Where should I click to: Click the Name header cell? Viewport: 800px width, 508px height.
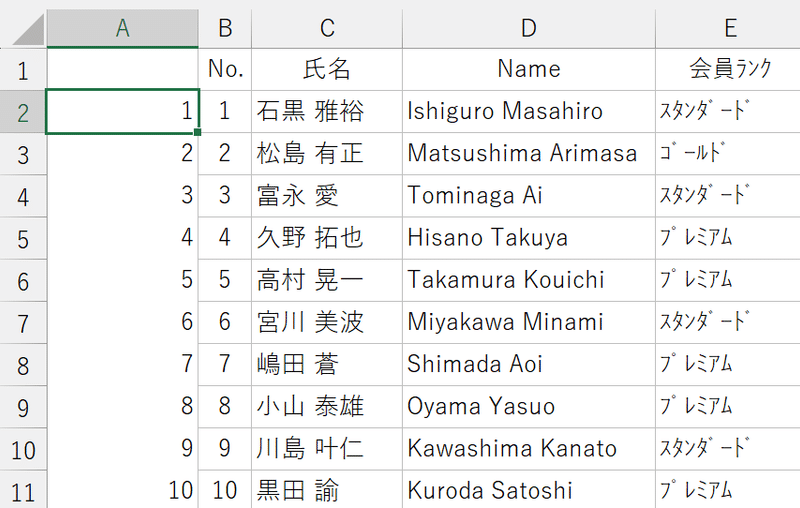tap(529, 69)
